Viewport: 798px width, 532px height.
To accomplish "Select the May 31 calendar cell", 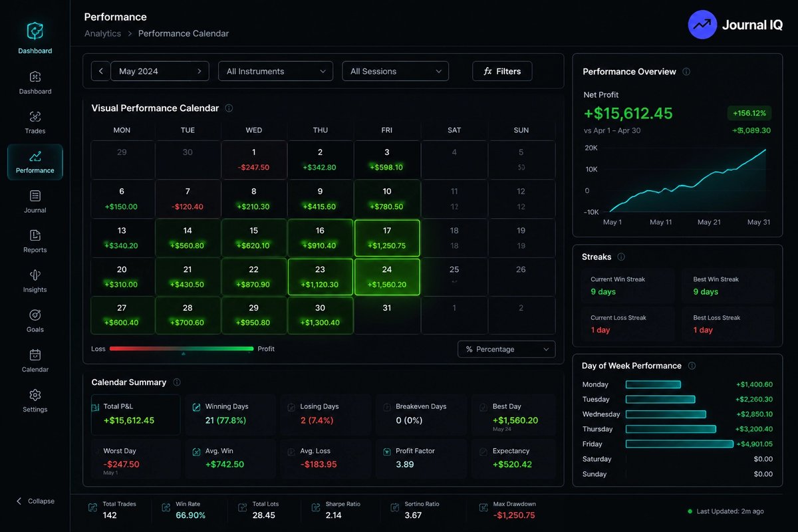I will 387,315.
